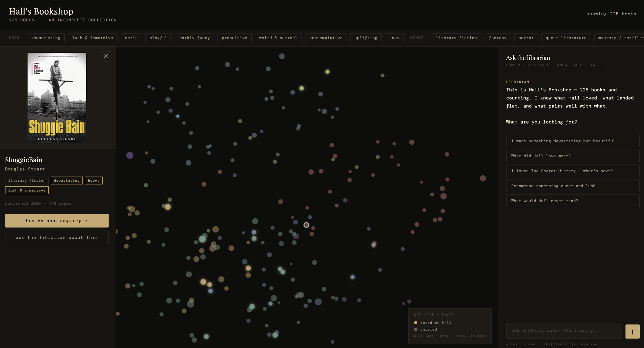Select 'What would Hall never read?' prompt
This screenshot has height=348, width=644.
(x=572, y=201)
